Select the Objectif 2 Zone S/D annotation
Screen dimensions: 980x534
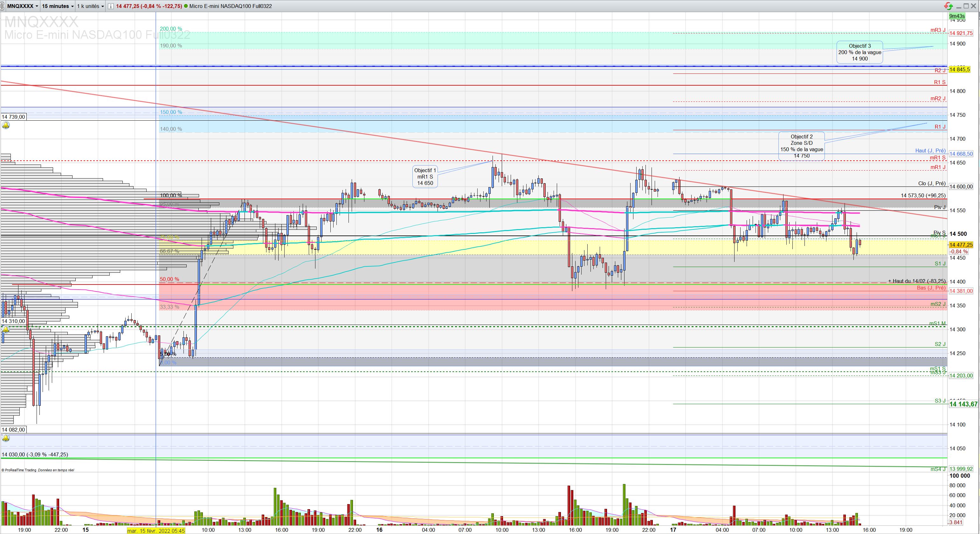pyautogui.click(x=801, y=146)
